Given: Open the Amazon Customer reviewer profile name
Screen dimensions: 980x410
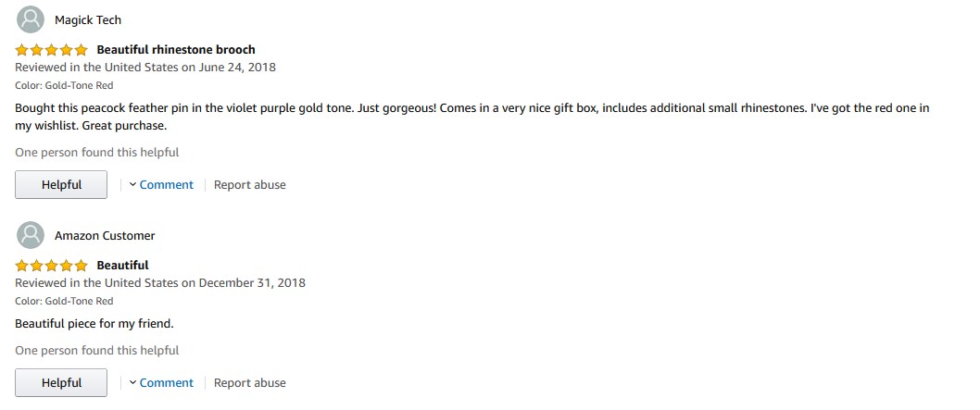Looking at the screenshot, I should [x=105, y=235].
